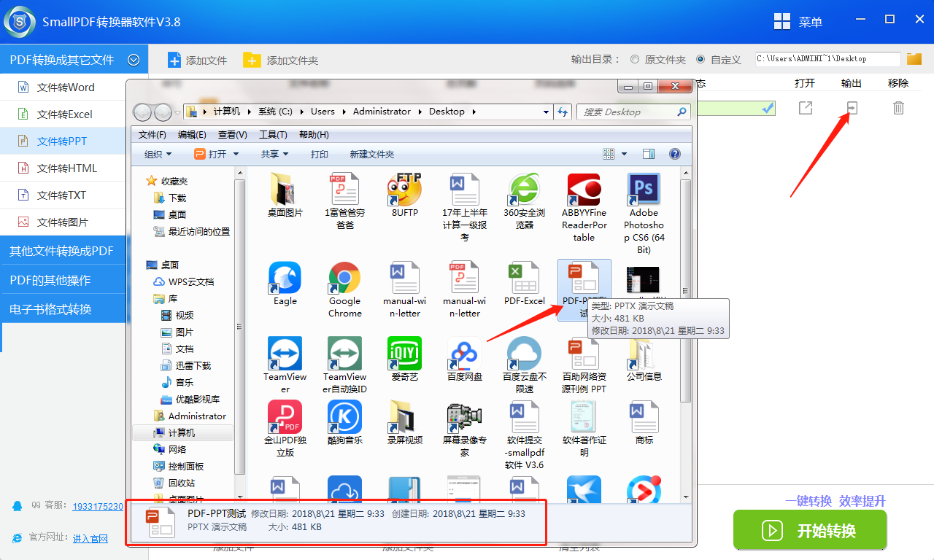The image size is (934, 560).
Task: Click the 打开 file icon in the list row
Action: 805,108
